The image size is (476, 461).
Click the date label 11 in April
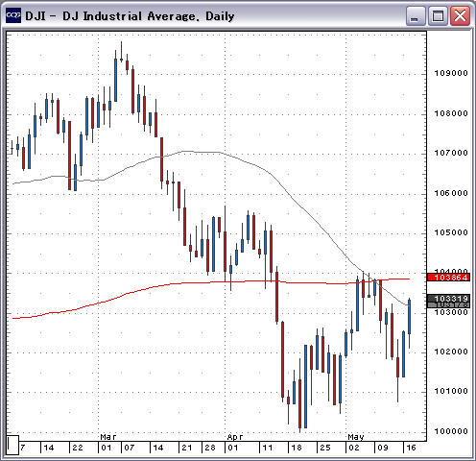click(x=268, y=448)
